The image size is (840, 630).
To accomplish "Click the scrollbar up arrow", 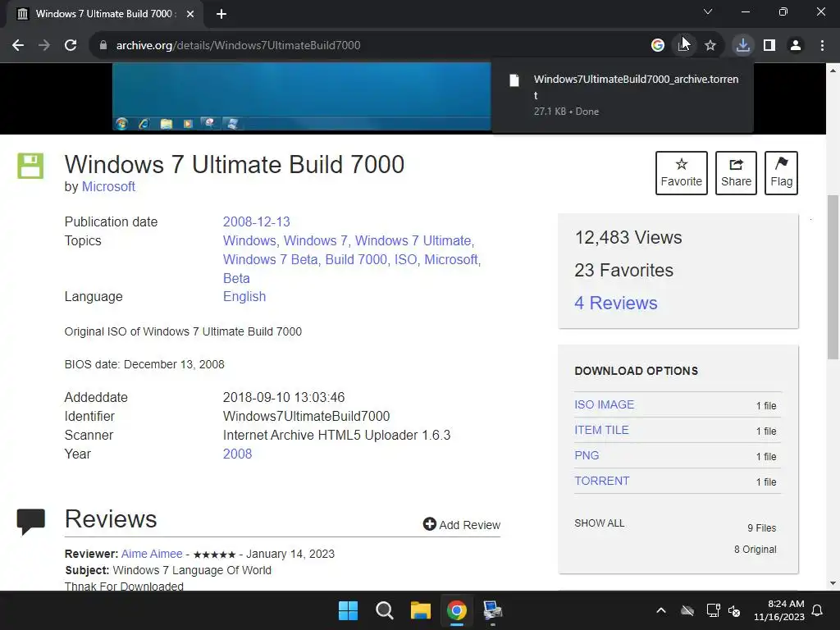I will [x=833, y=71].
